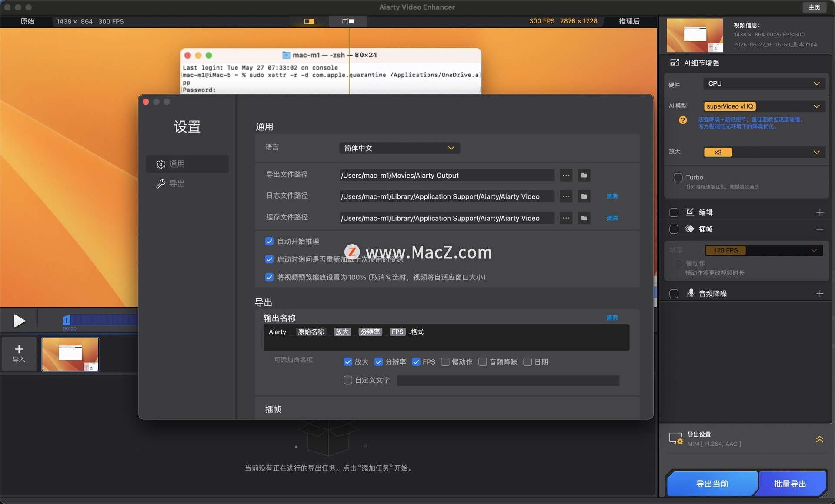The width and height of the screenshot is (835, 504).
Task: Toggle the reload-last-resources-on-startup checkbox
Action: click(x=269, y=259)
